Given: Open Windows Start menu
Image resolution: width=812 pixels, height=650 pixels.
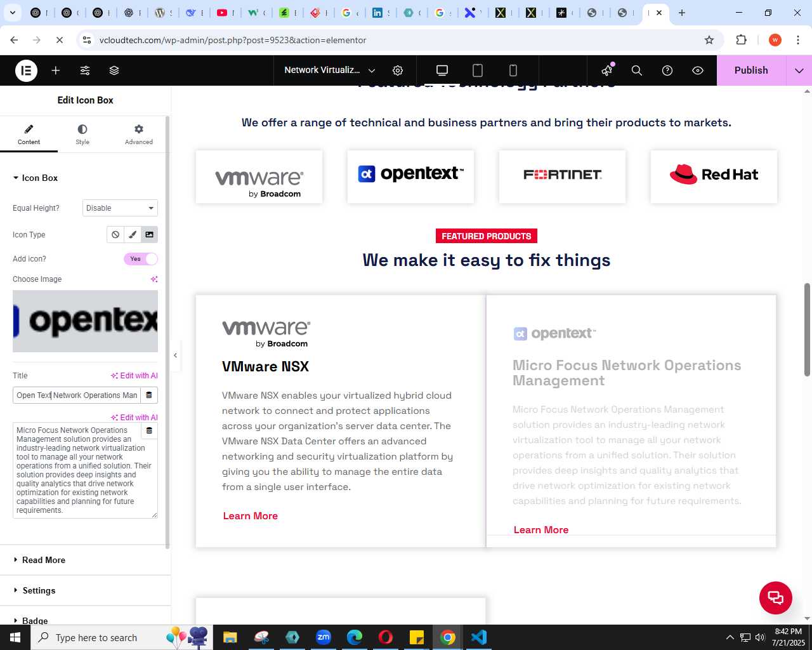Looking at the screenshot, I should click(x=15, y=637).
